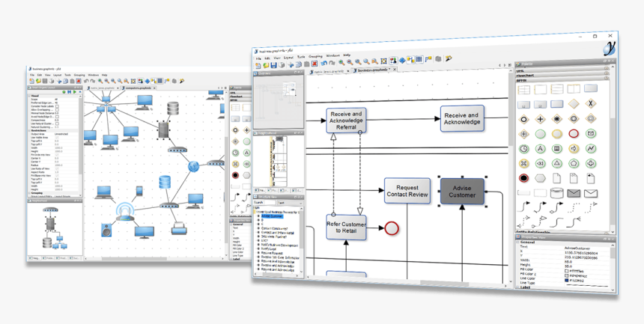
Task: Switch to computers.graphml tab in back window
Action: click(138, 88)
